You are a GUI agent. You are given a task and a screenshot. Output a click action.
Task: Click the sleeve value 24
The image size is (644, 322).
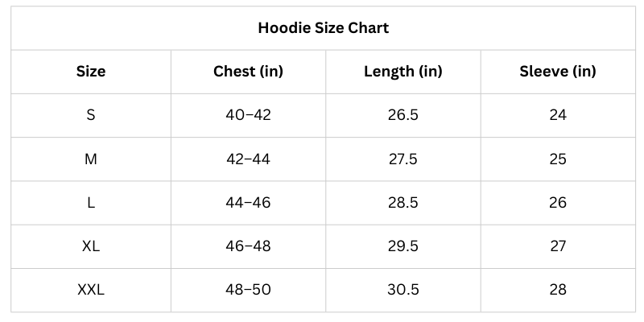[x=558, y=115]
